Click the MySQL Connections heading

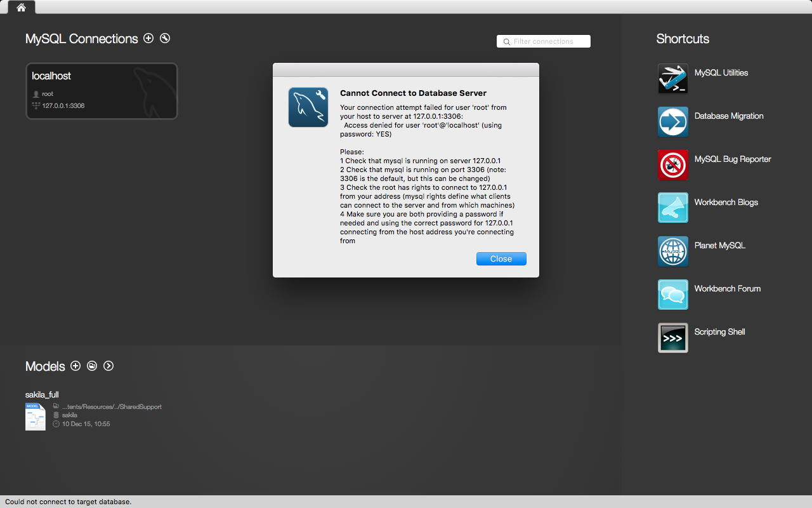(82, 39)
